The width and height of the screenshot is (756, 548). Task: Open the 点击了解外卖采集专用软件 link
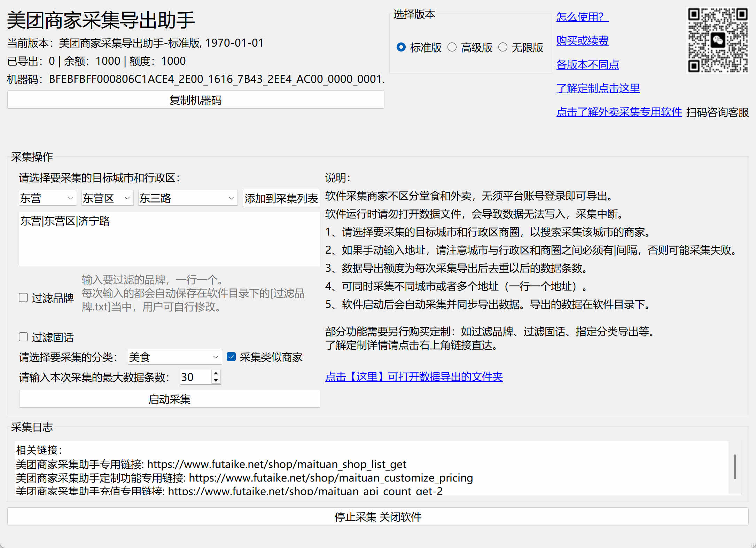pos(619,112)
